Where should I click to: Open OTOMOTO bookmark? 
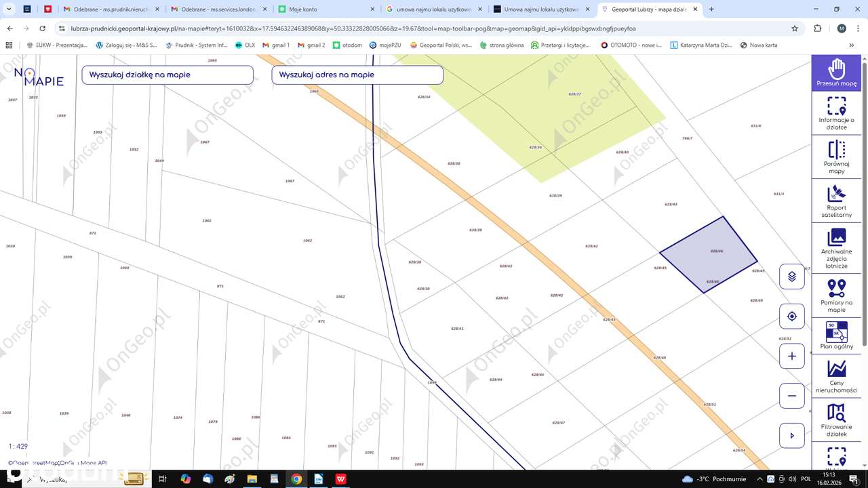631,45
